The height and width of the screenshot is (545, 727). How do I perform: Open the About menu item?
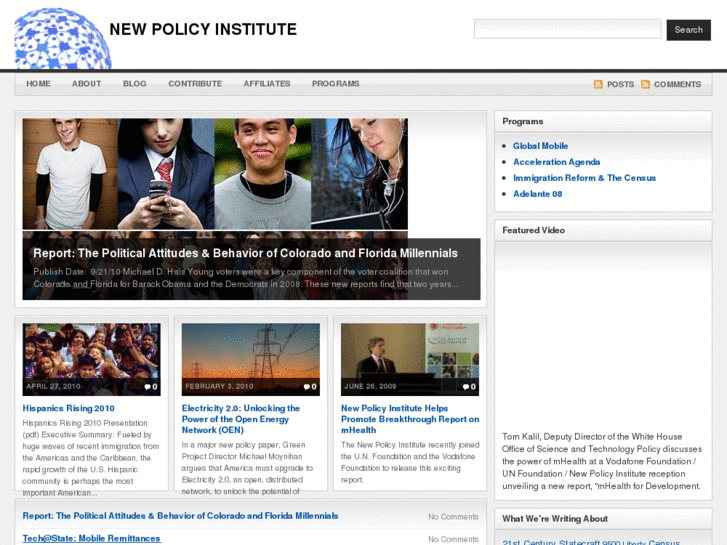pyautogui.click(x=86, y=84)
